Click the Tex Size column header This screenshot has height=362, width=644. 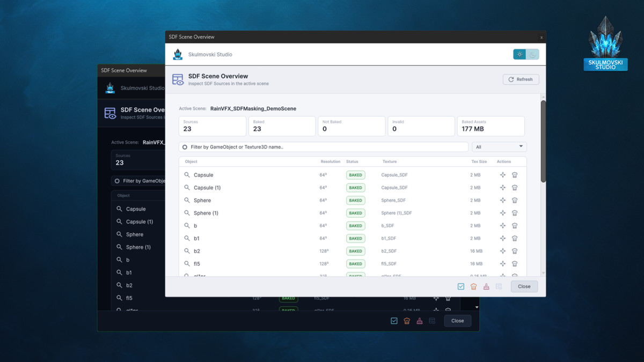(x=479, y=161)
